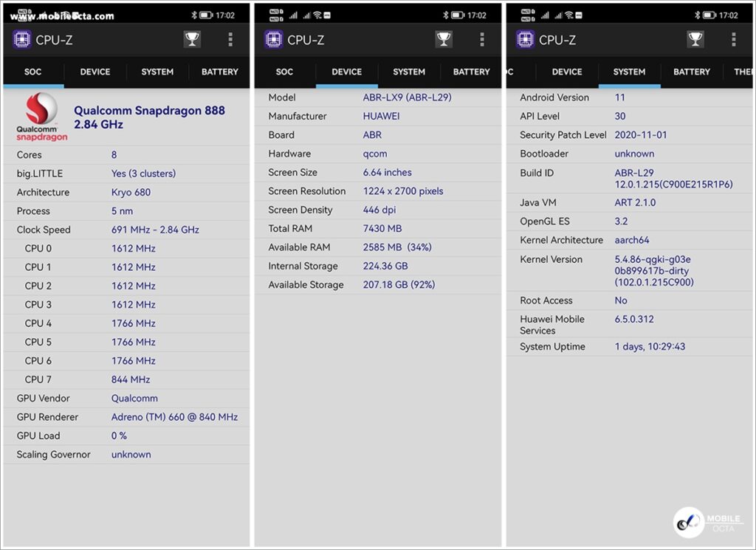Image resolution: width=756 pixels, height=550 pixels.
Task: Select the Java VM value "ART 2.1.0"
Action: click(x=635, y=202)
